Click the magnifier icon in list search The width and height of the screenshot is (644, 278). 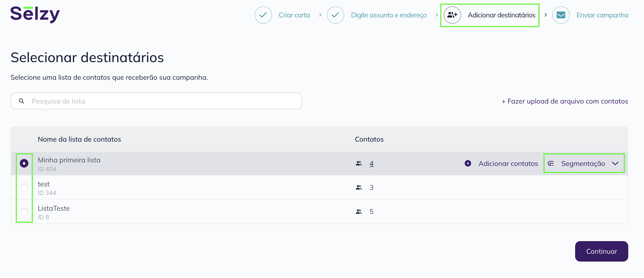coord(22,101)
